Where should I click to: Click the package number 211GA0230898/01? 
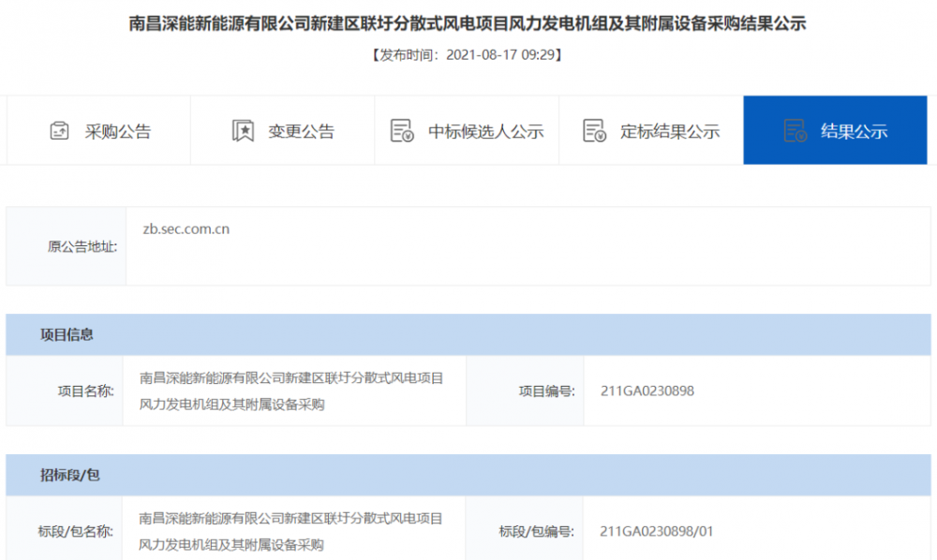(657, 532)
